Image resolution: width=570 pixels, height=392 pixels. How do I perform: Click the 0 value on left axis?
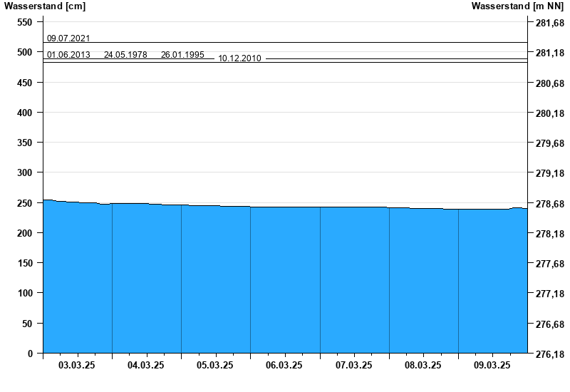[30, 354]
